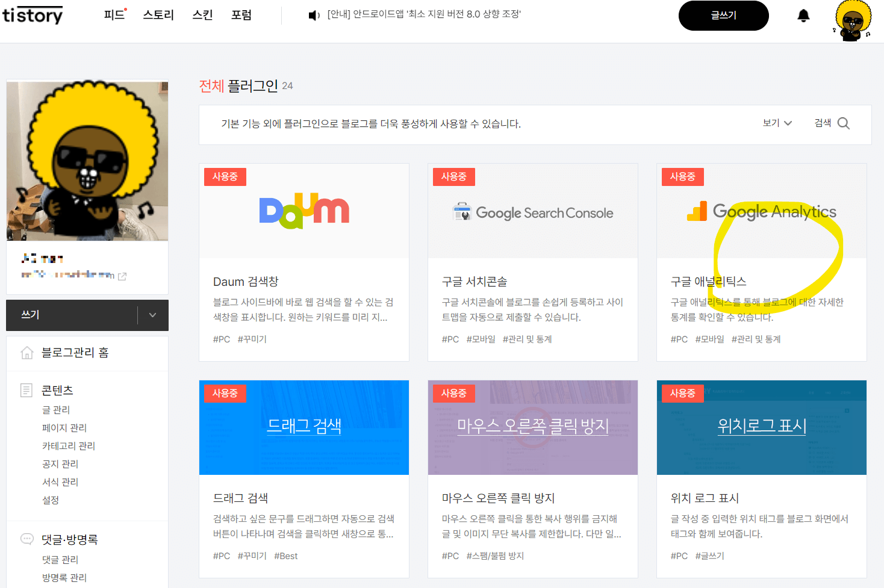
Task: Open 마우스 오른쪽 클릭 방지 plugin title
Action: pyautogui.click(x=498, y=498)
